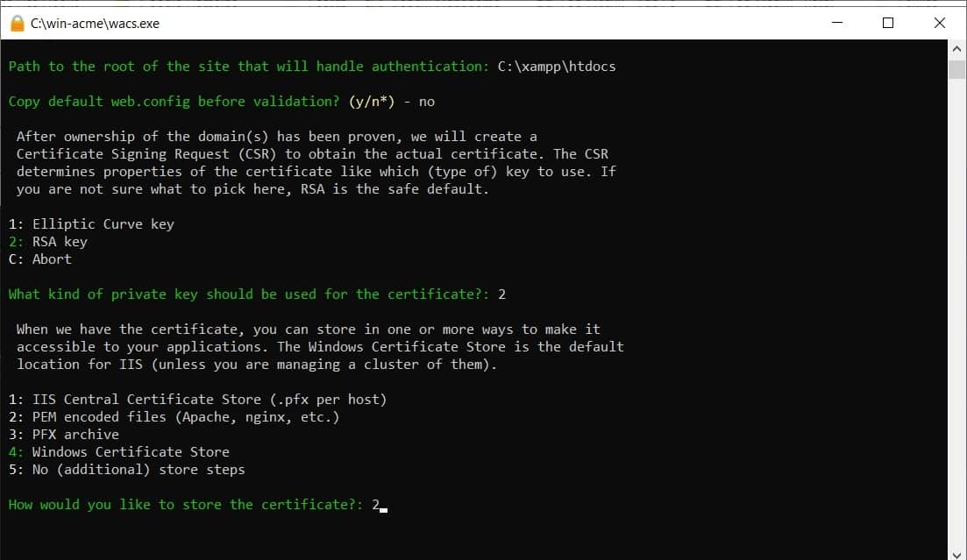Click the C:\xampp\htdocs path text
This screenshot has height=560, width=967.
[557, 67]
